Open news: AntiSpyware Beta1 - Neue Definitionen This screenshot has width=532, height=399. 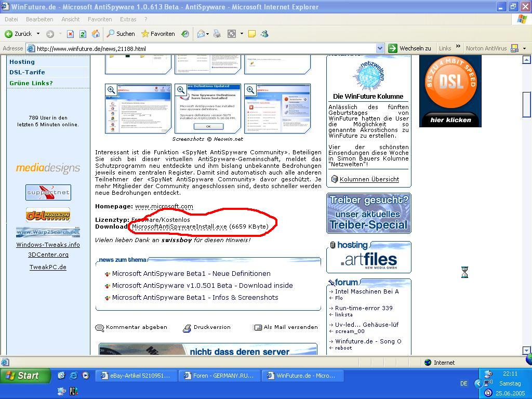click(x=191, y=273)
